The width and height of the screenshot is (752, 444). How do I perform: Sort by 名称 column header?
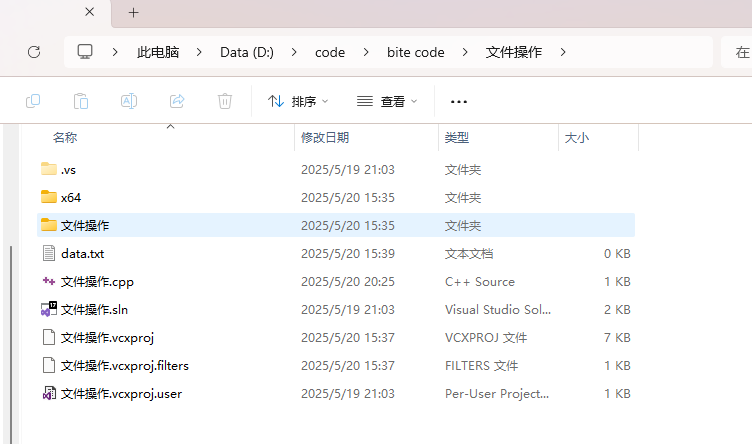pyautogui.click(x=65, y=138)
